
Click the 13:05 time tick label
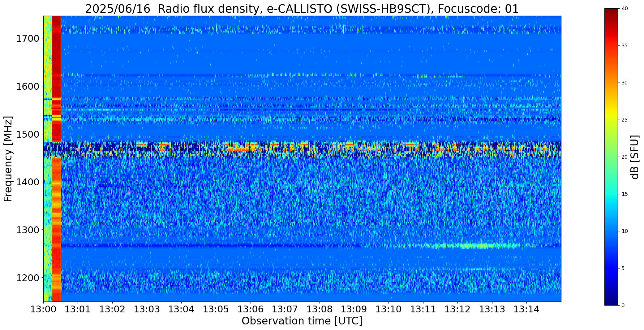pos(216,309)
